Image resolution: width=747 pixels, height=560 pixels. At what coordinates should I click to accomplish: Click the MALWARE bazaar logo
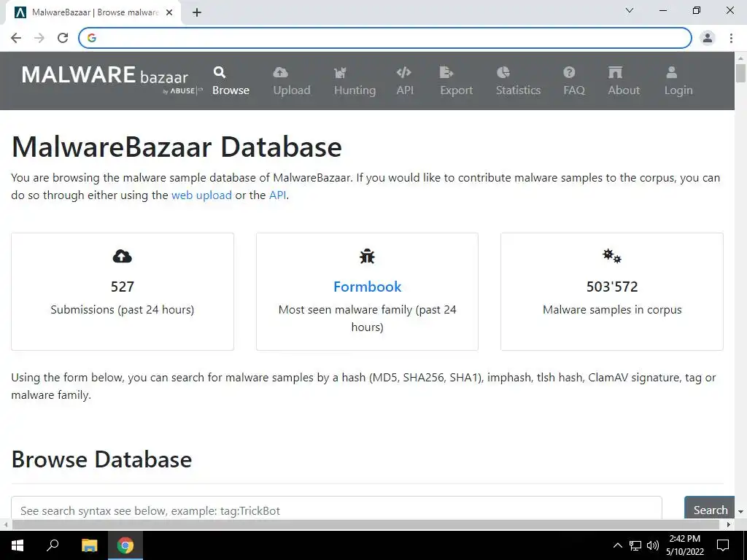coord(112,79)
